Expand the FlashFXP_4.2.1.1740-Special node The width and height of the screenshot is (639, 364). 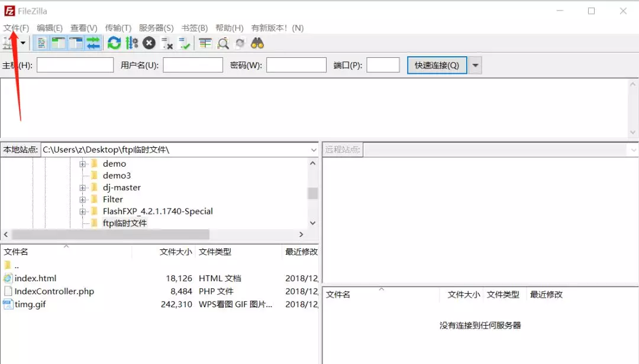[x=83, y=212]
